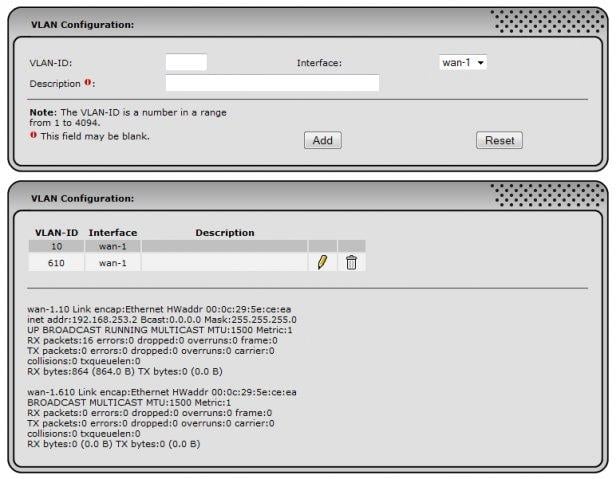Delete VLAN 610 using the trash icon
Image resolution: width=616 pixels, height=479 pixels.
[351, 262]
